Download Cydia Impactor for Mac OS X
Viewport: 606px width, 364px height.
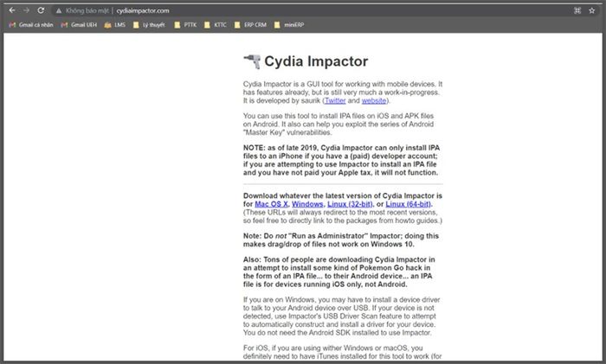click(x=271, y=204)
